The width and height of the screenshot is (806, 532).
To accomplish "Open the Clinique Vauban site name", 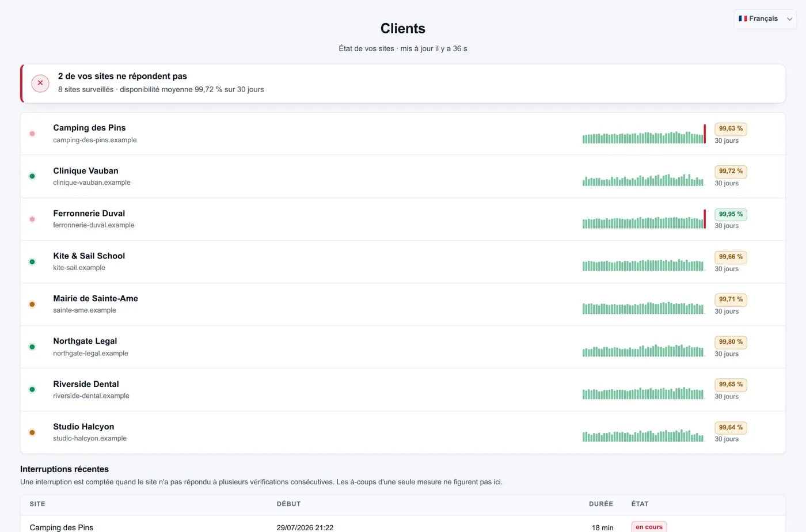I will [86, 170].
